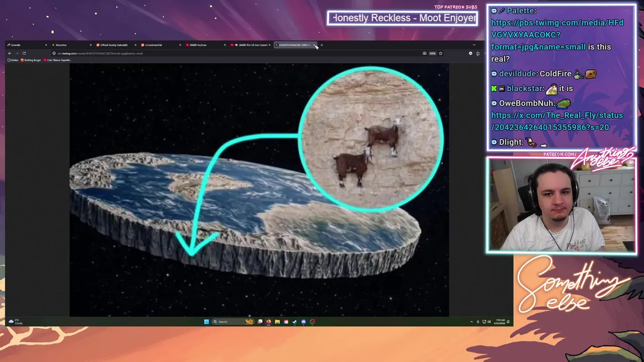Open the Windows Start menu

pyautogui.click(x=206, y=322)
